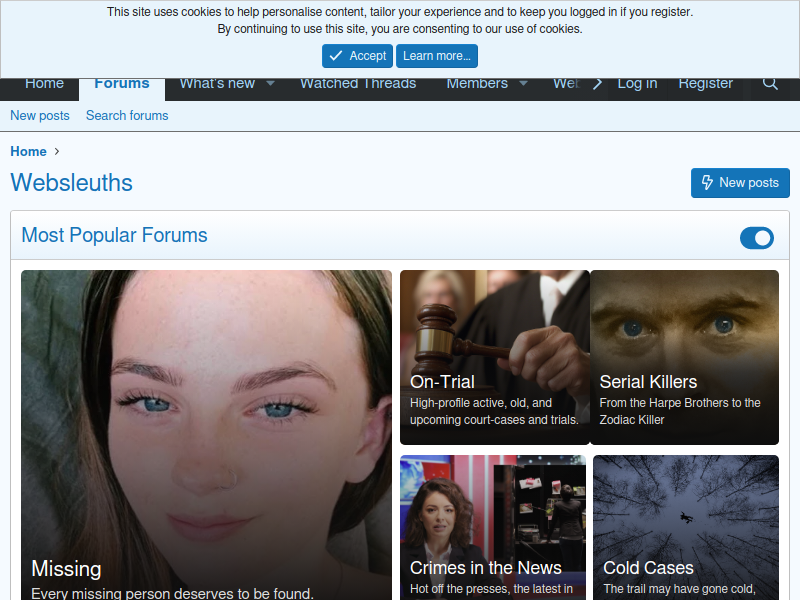This screenshot has height=600, width=800.
Task: Open the On-Trial forum card
Action: pyautogui.click(x=495, y=358)
